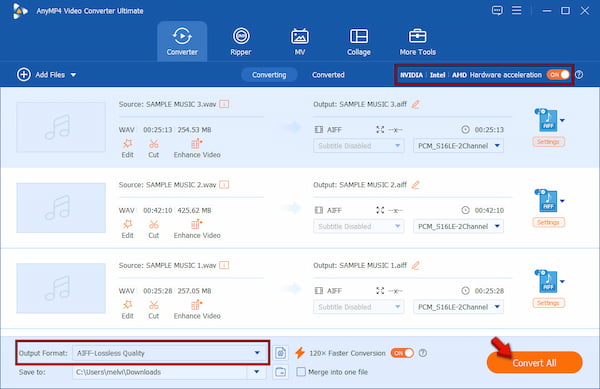The width and height of the screenshot is (600, 389).
Task: Open the feedback message icon in title bar
Action: 497,10
